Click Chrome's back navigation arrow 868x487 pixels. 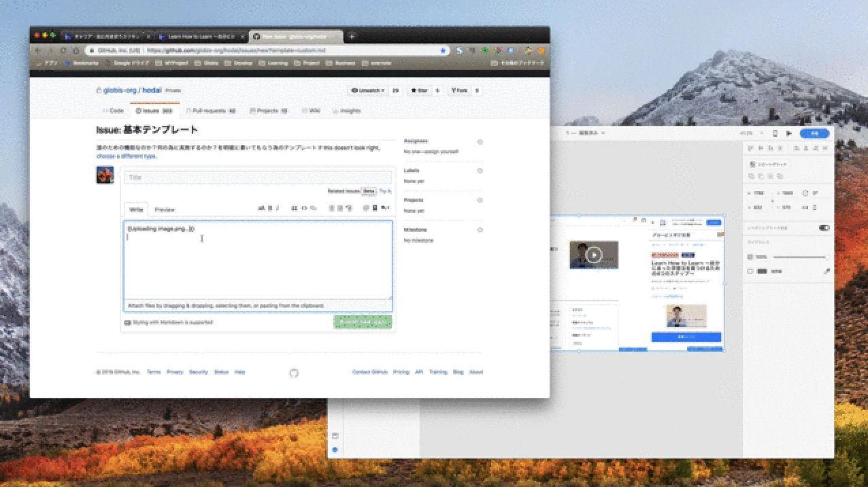tap(38, 50)
